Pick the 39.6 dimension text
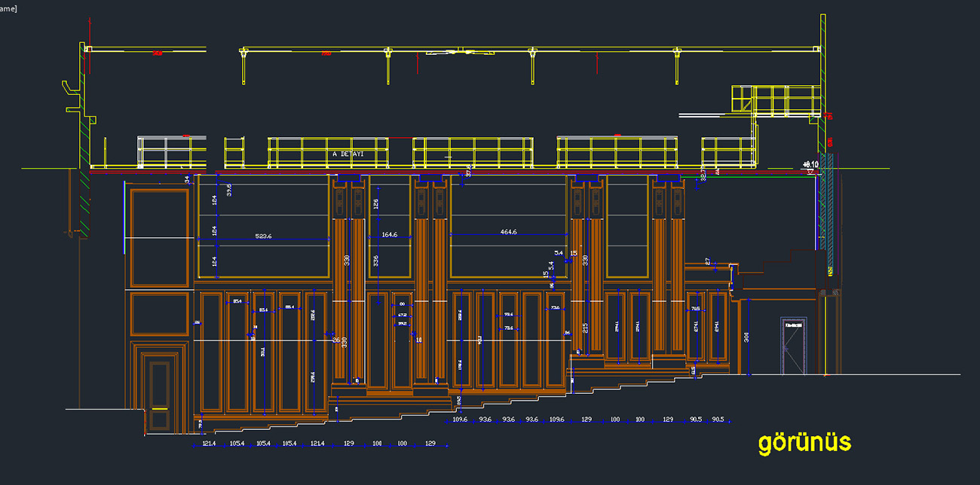The width and height of the screenshot is (980, 485). click(229, 189)
